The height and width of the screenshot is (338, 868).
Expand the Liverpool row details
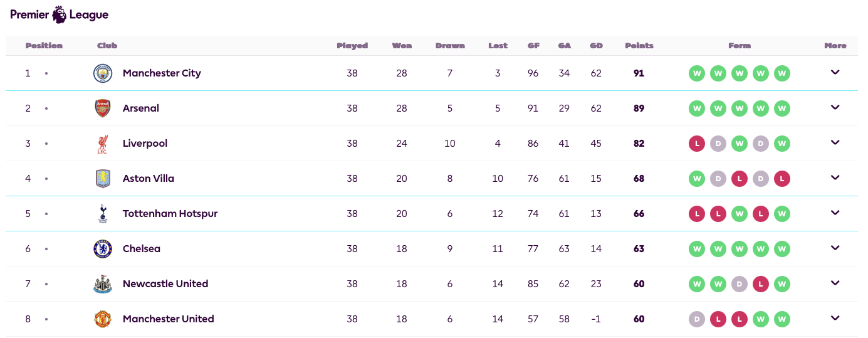835,143
